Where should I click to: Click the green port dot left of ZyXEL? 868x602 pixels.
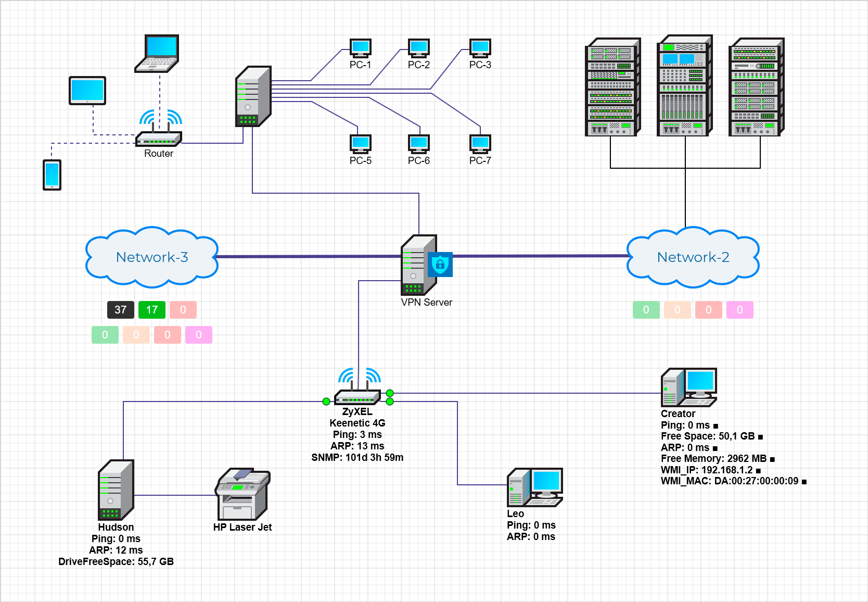tap(326, 402)
